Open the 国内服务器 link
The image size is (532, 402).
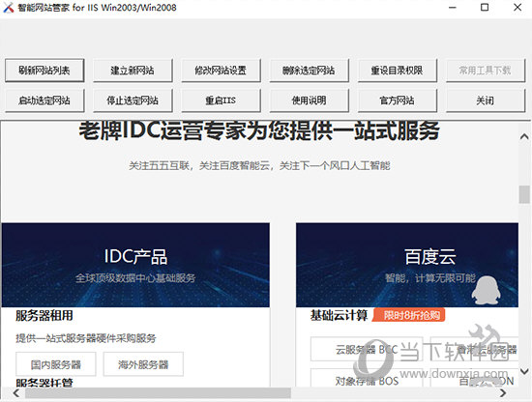[x=56, y=364]
